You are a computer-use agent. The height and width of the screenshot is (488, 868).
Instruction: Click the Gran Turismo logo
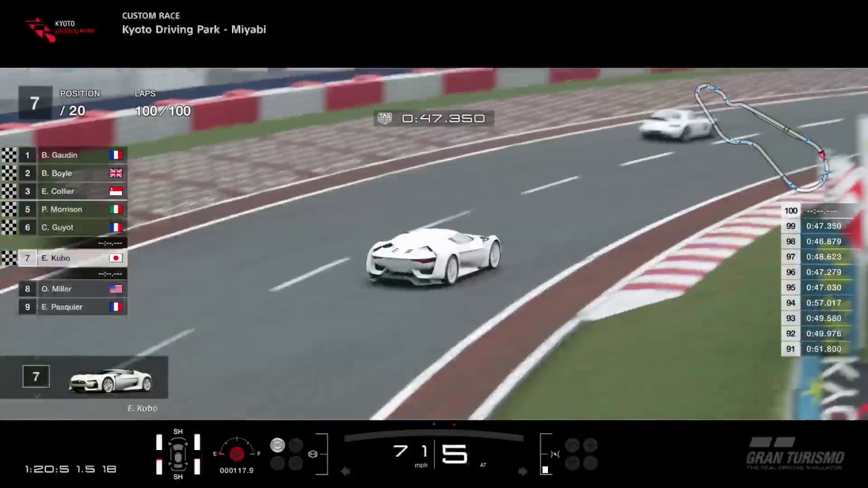(x=795, y=453)
